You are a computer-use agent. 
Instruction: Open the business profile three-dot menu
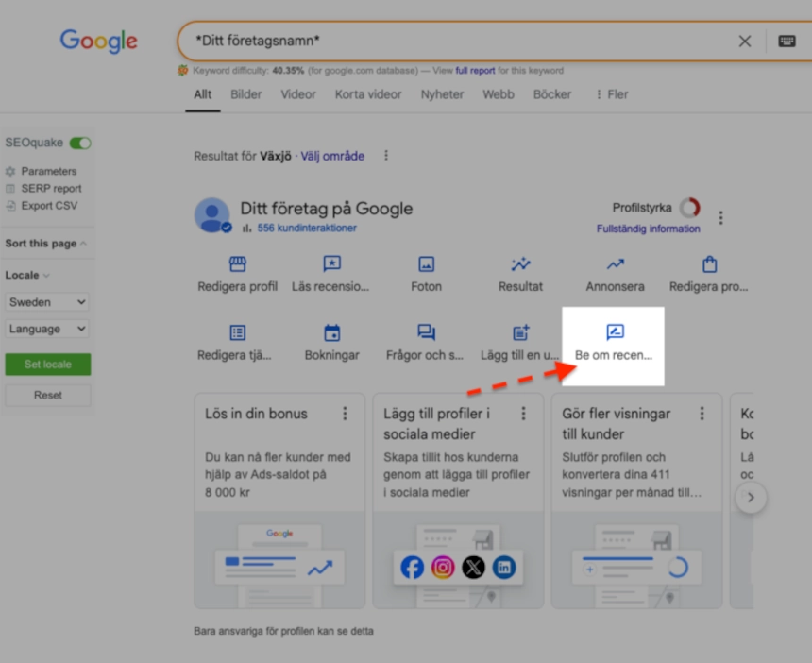click(x=720, y=217)
